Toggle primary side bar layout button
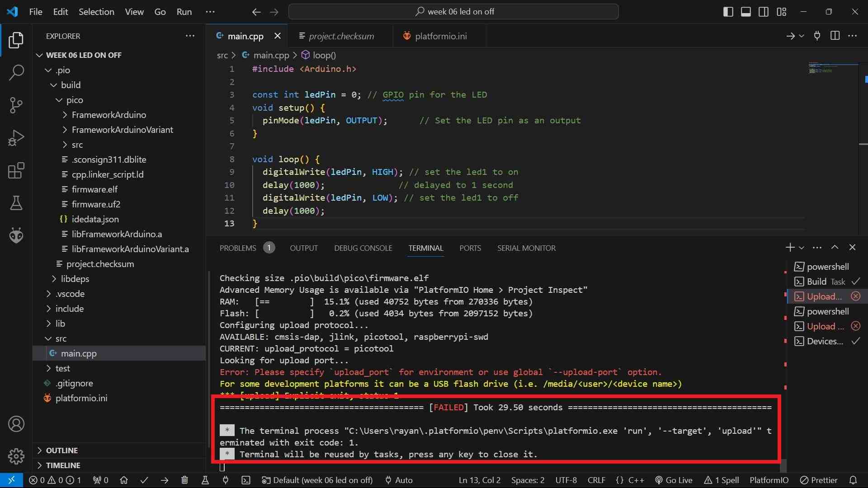This screenshot has width=868, height=488. (x=728, y=12)
